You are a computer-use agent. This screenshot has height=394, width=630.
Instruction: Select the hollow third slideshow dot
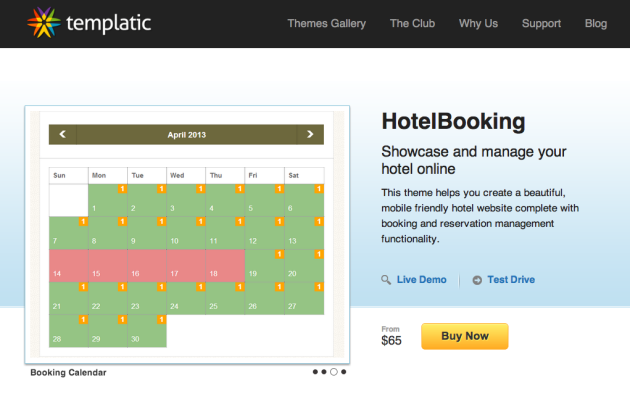[333, 372]
